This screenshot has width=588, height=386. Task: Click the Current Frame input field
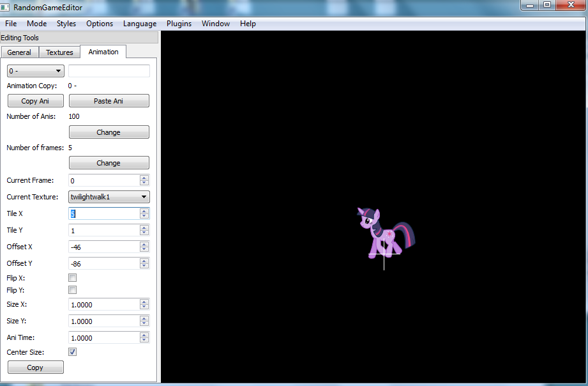[104, 180]
